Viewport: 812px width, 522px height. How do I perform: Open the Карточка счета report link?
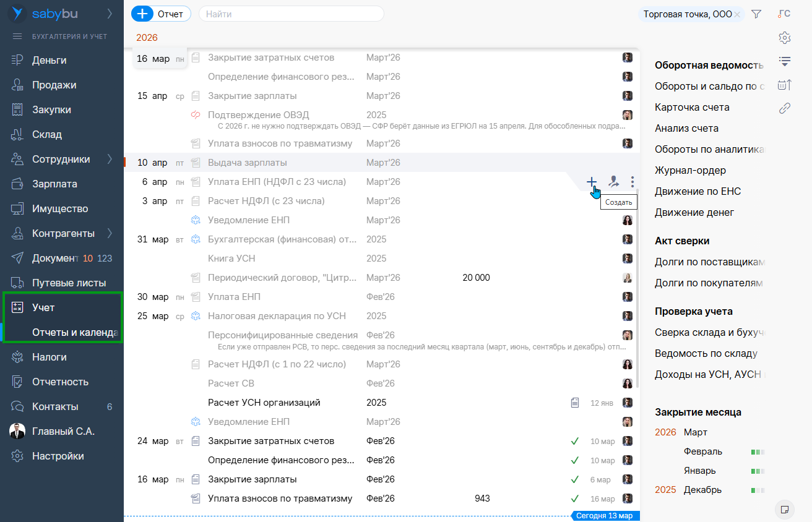click(692, 107)
